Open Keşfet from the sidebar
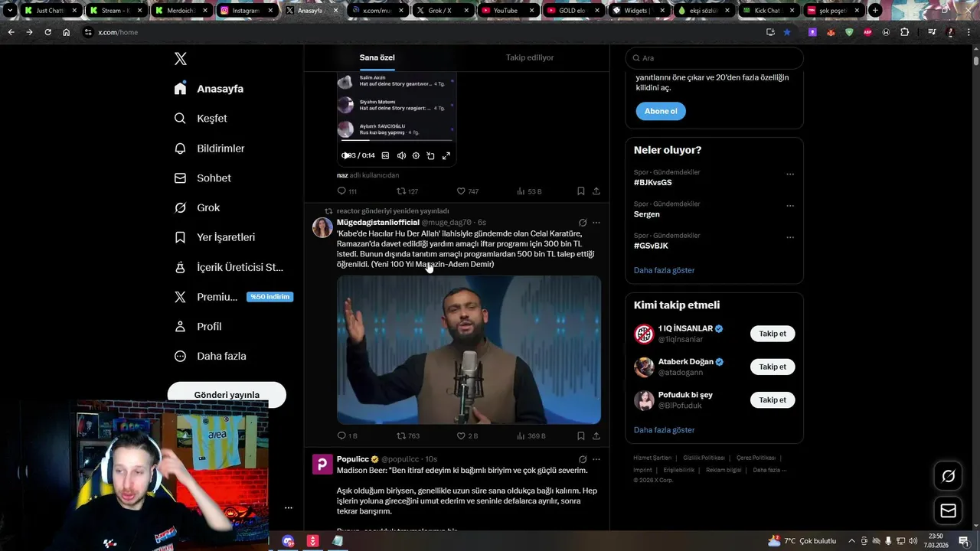Image resolution: width=980 pixels, height=551 pixels. [201, 119]
